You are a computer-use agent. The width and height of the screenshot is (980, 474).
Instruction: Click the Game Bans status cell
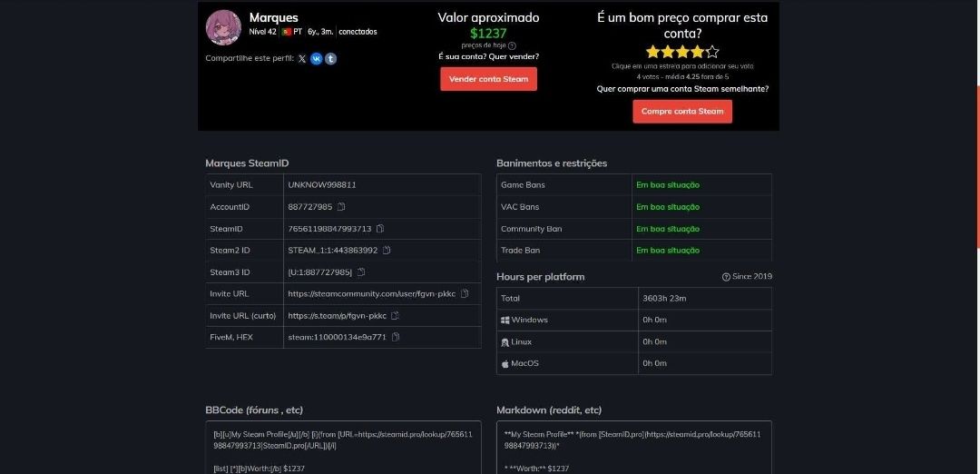point(701,185)
